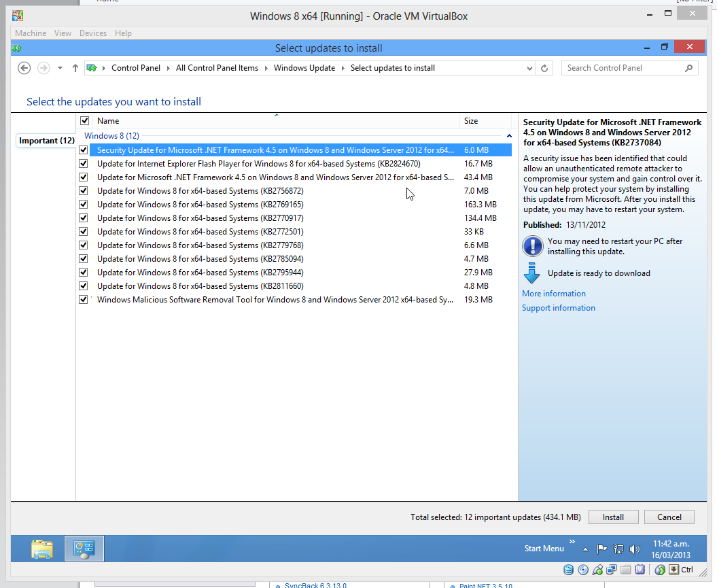
Task: Uncheck the Malicious Software Removal Tool update
Action: point(84,300)
